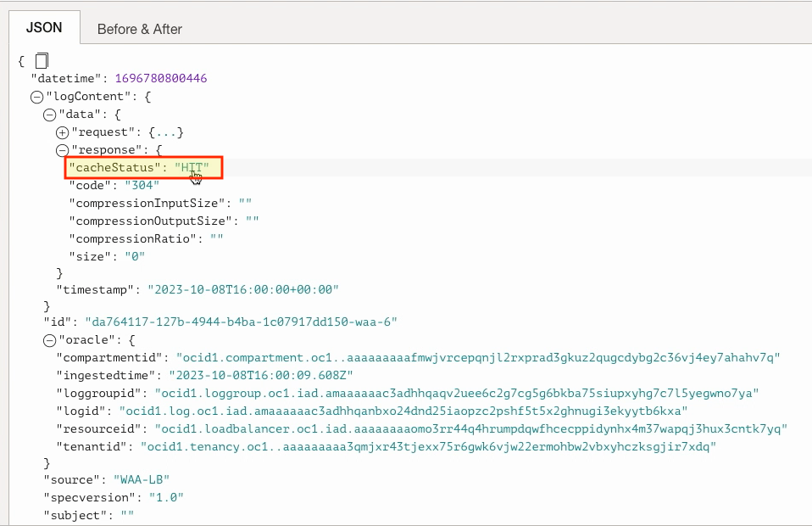Select the ingestedtime value 2023-10-08T16:00:09.608Z
This screenshot has width=812, height=526.
coord(261,375)
